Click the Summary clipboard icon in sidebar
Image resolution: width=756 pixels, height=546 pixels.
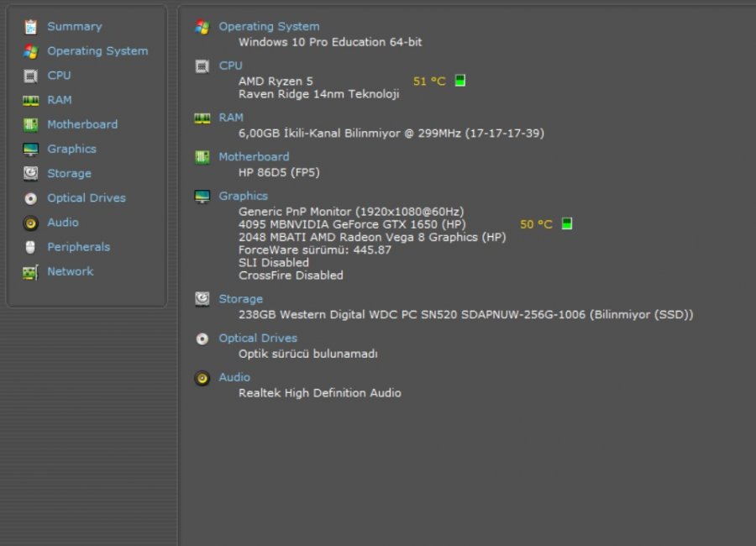tap(30, 27)
